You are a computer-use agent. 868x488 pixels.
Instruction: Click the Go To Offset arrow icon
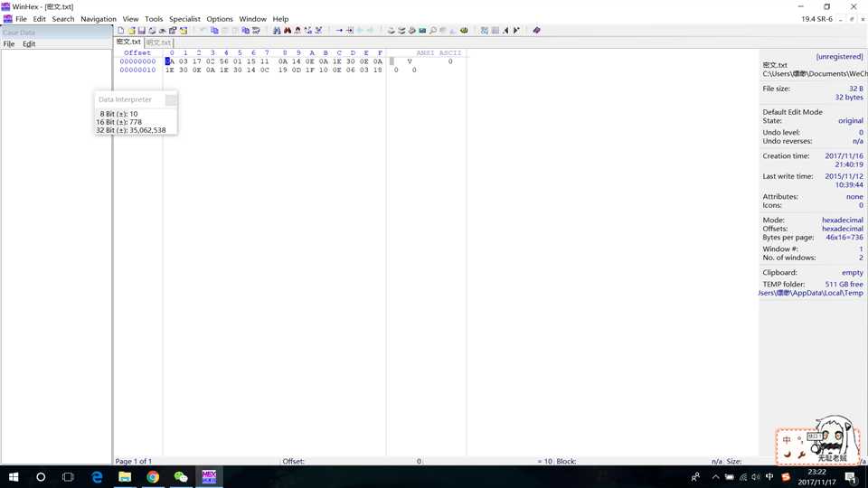pyautogui.click(x=339, y=31)
